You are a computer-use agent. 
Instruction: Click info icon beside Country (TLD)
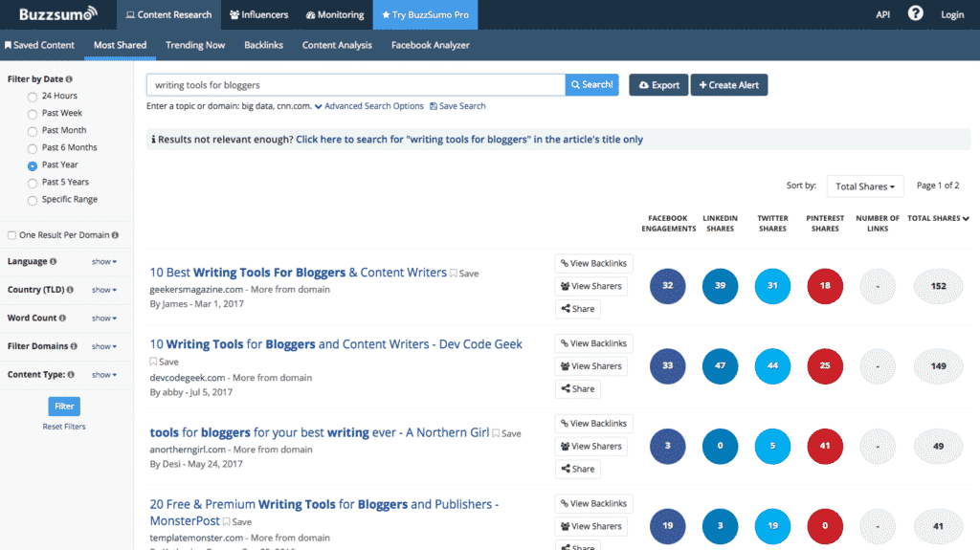[70, 290]
